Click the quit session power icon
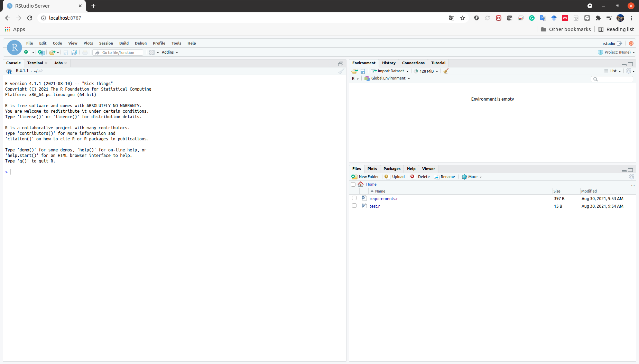This screenshot has width=639, height=364. (x=631, y=43)
